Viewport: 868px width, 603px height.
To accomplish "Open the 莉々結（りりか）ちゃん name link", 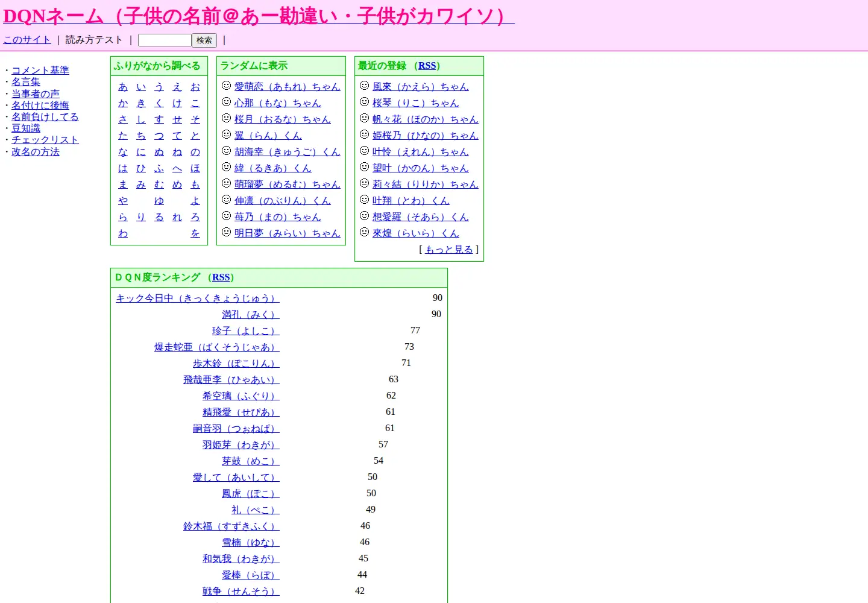I will point(426,185).
